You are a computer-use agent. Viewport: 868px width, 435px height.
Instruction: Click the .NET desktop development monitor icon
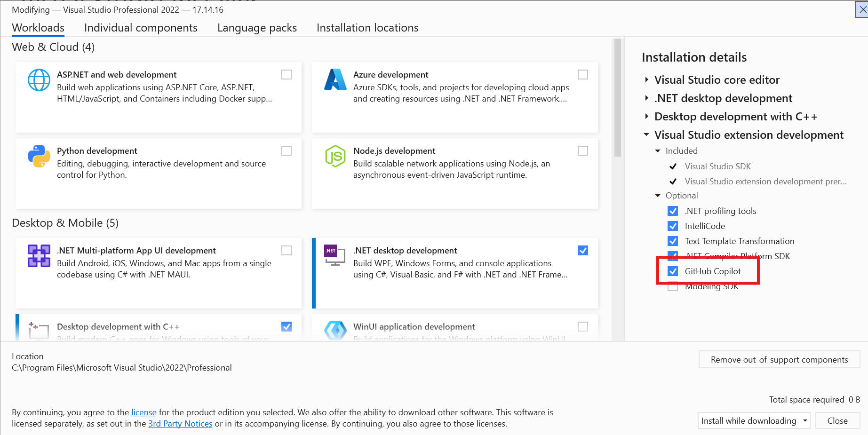coord(335,255)
